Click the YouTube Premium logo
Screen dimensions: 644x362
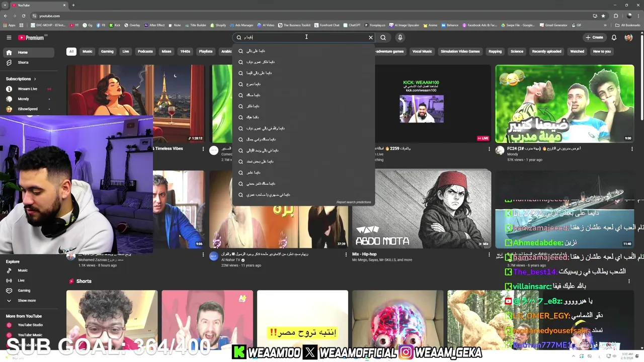pos(31,38)
